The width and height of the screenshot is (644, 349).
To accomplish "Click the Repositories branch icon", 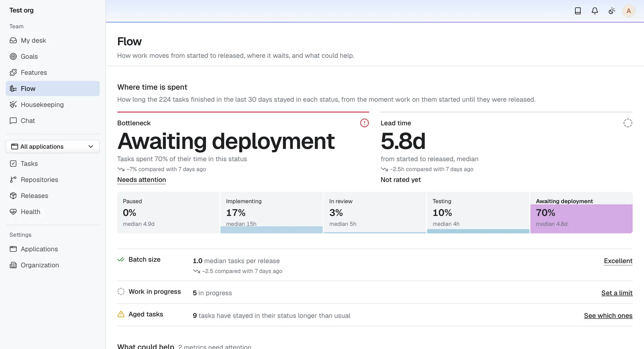I will (13, 180).
